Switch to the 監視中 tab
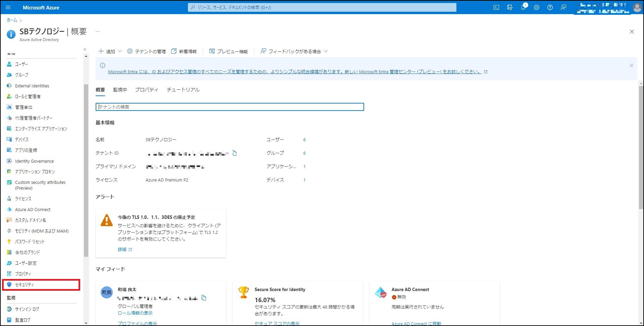644x326 pixels. click(120, 90)
